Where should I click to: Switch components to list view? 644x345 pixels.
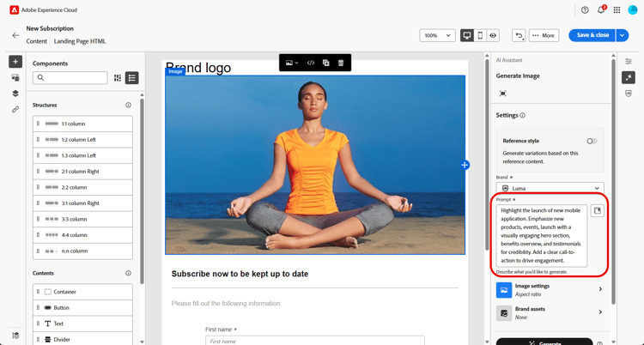click(x=132, y=77)
